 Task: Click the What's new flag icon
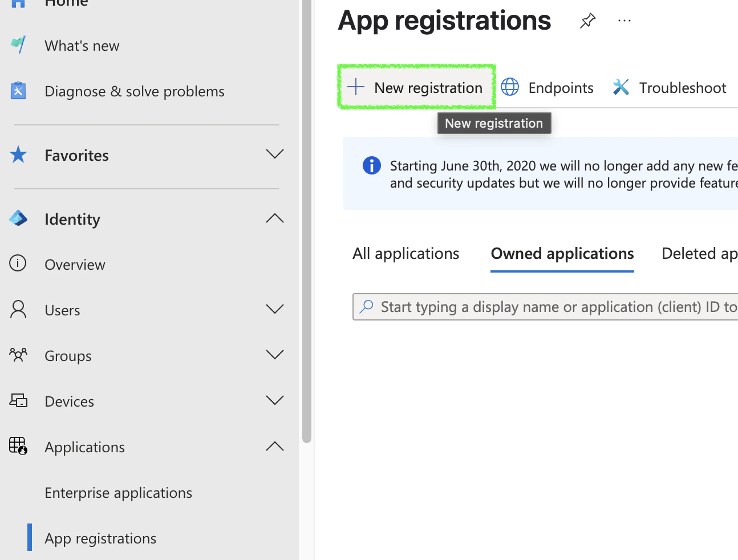(x=18, y=44)
